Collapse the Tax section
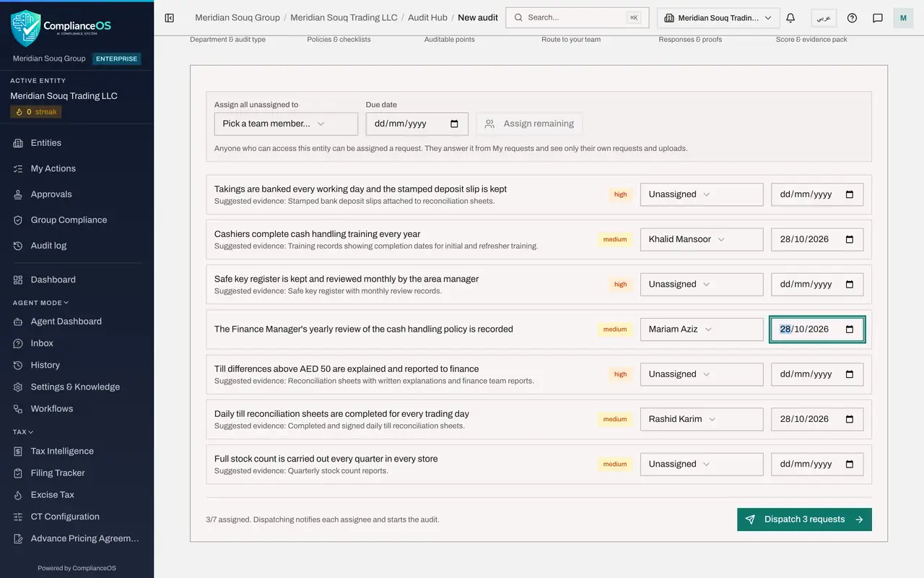This screenshot has height=578, width=924. (x=23, y=432)
